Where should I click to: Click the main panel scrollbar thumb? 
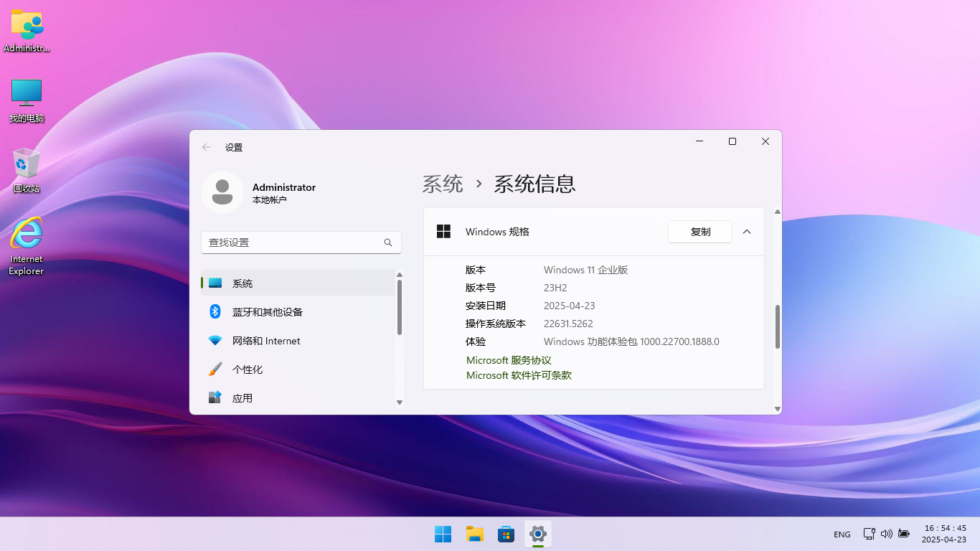click(778, 327)
